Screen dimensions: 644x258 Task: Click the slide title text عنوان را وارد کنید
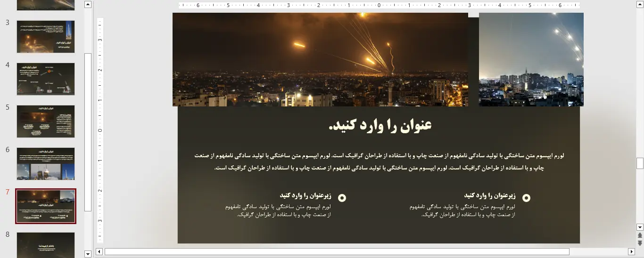point(380,126)
